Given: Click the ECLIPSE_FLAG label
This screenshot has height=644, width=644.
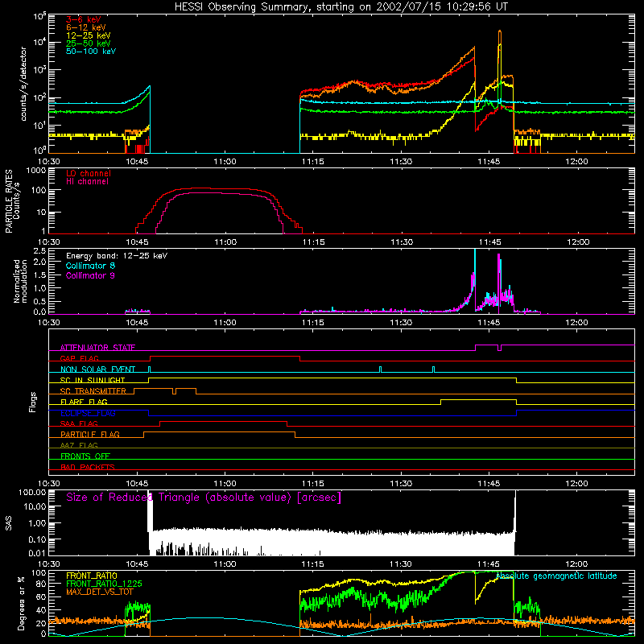Looking at the screenshot, I should coord(88,413).
